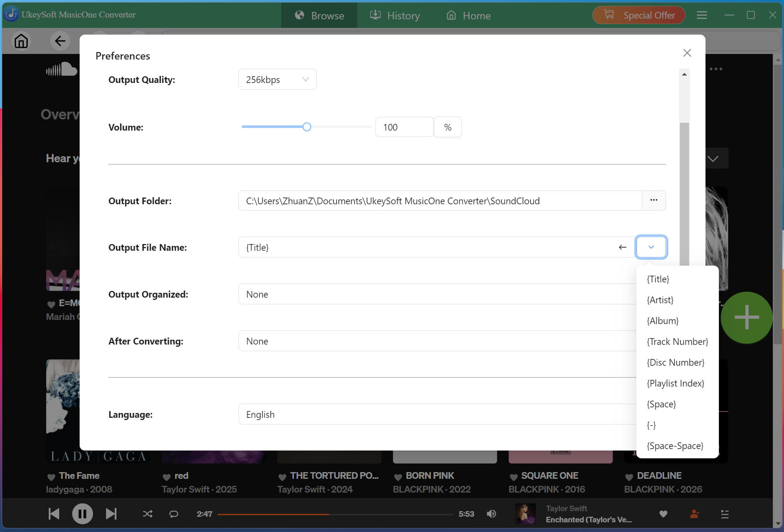
Task: Click the speaker volume icon
Action: (491, 514)
